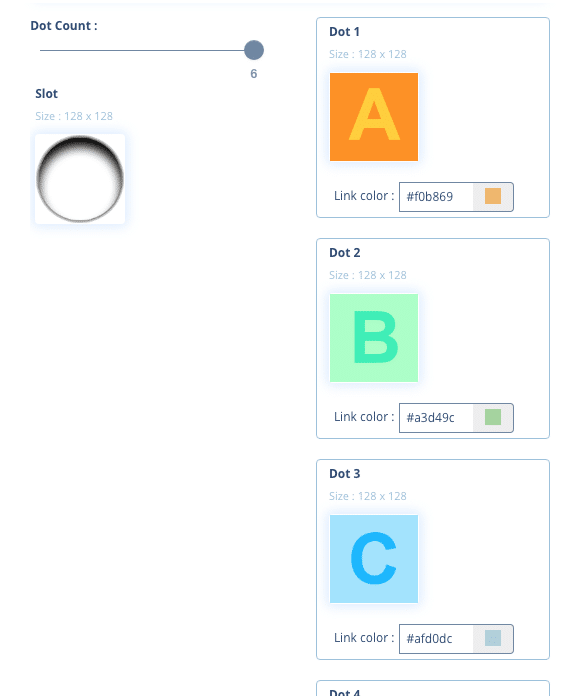Image resolution: width=570 pixels, height=696 pixels.
Task: Click the Slot circular ring image
Action: click(x=80, y=179)
